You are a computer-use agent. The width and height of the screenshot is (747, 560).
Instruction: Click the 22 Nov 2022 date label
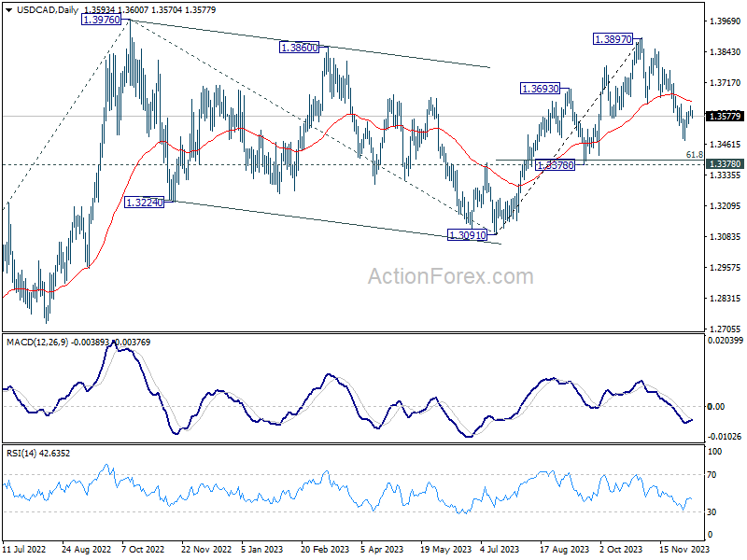click(206, 549)
